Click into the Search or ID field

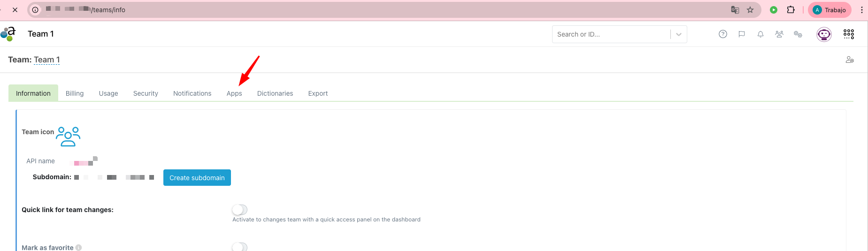610,34
